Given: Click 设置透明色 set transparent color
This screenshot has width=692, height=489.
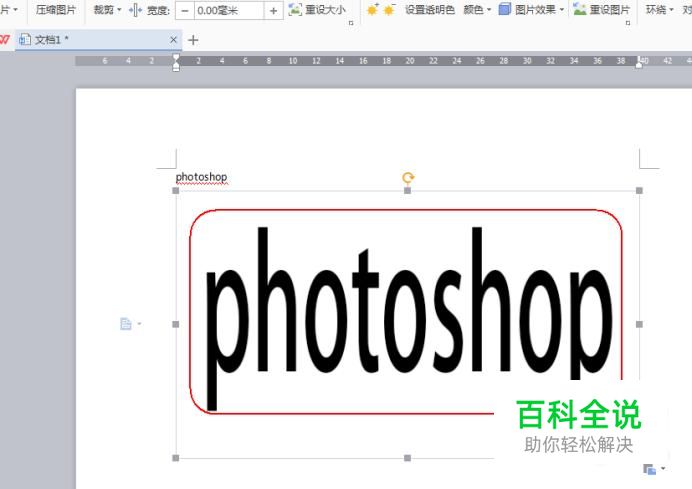Looking at the screenshot, I should click(x=429, y=10).
